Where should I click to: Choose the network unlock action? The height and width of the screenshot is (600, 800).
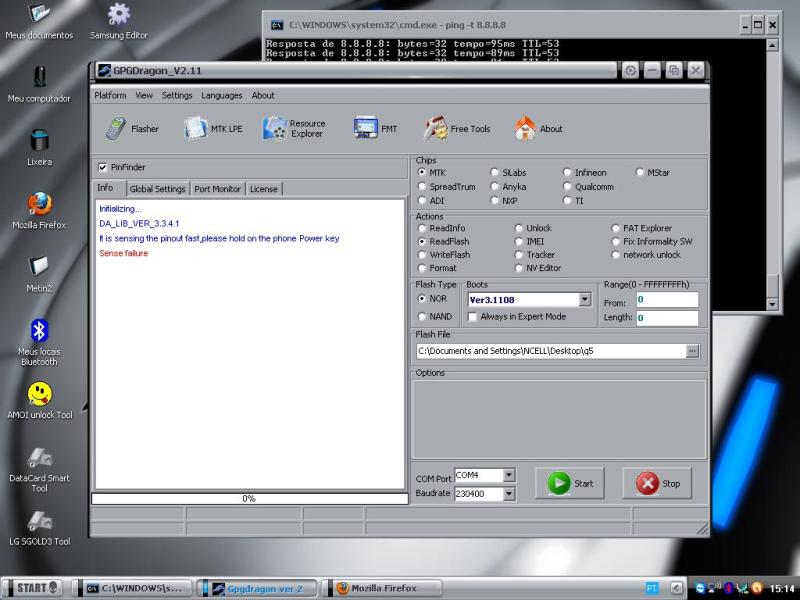[x=616, y=255]
